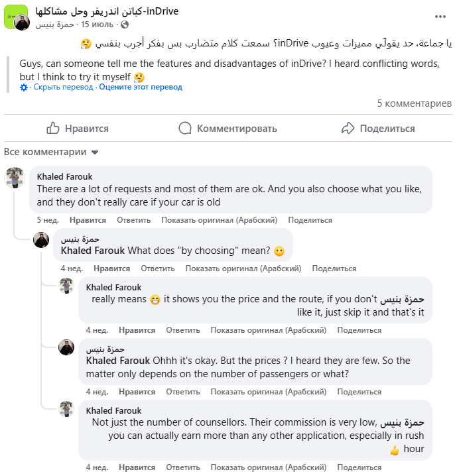The width and height of the screenshot is (455, 476).
Task: Open the 5 комментариев count link
Action: (x=415, y=103)
